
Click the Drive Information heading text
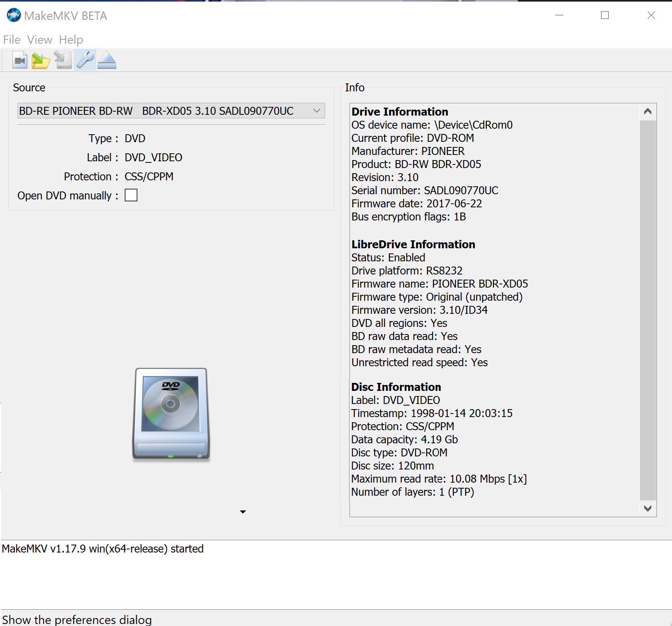tap(400, 112)
